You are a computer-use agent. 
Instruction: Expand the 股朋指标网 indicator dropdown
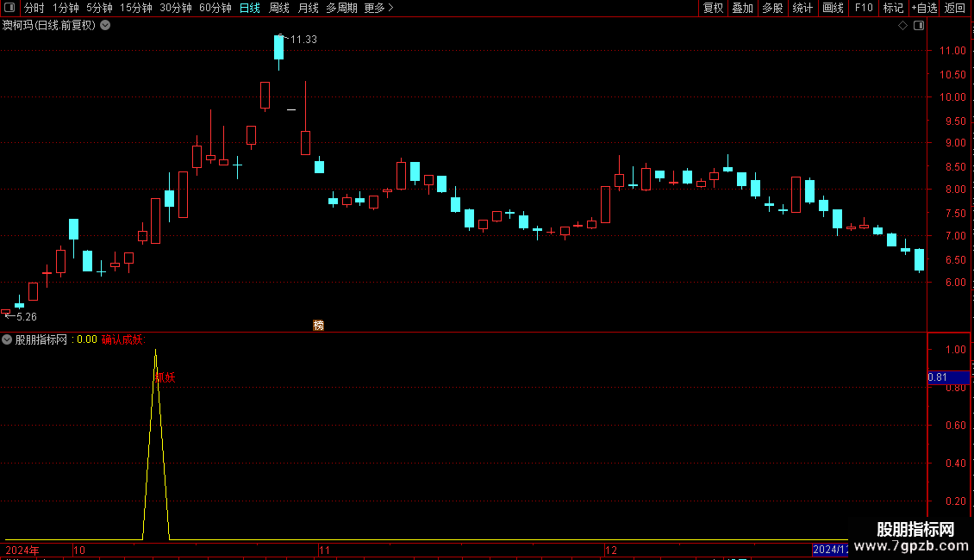click(x=7, y=339)
